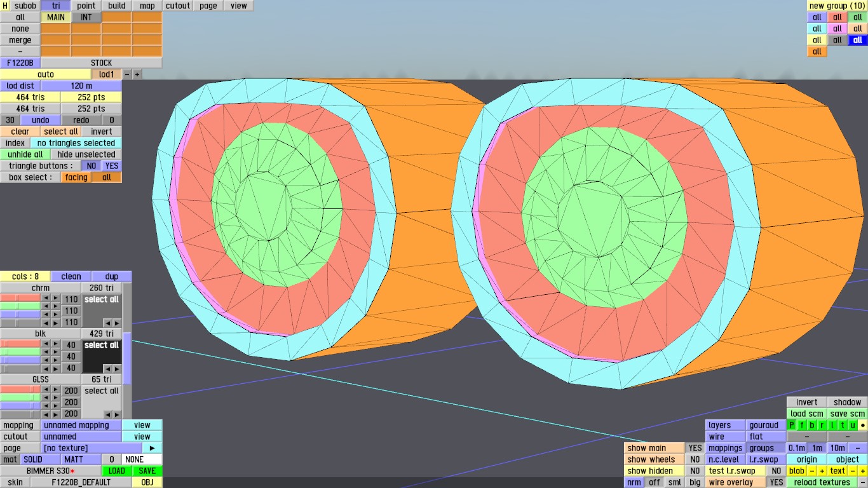Viewport: 868px width, 488px height.
Task: Set box select to facing
Action: point(76,177)
